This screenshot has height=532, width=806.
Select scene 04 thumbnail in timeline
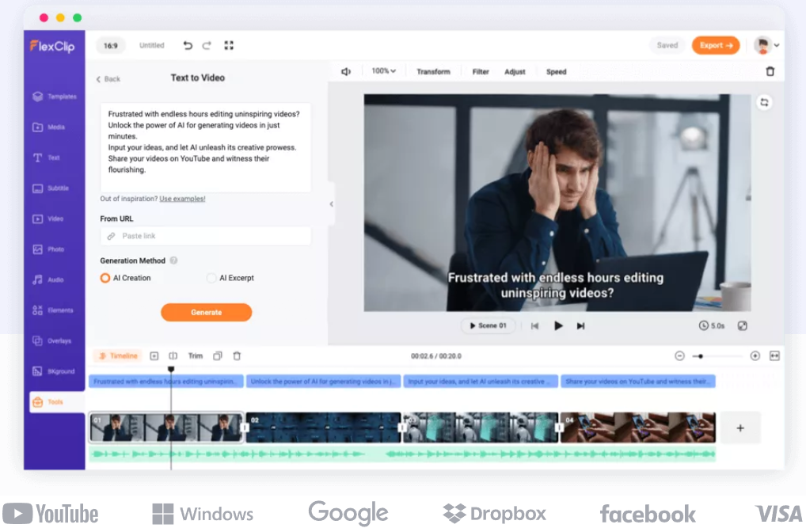(638, 427)
